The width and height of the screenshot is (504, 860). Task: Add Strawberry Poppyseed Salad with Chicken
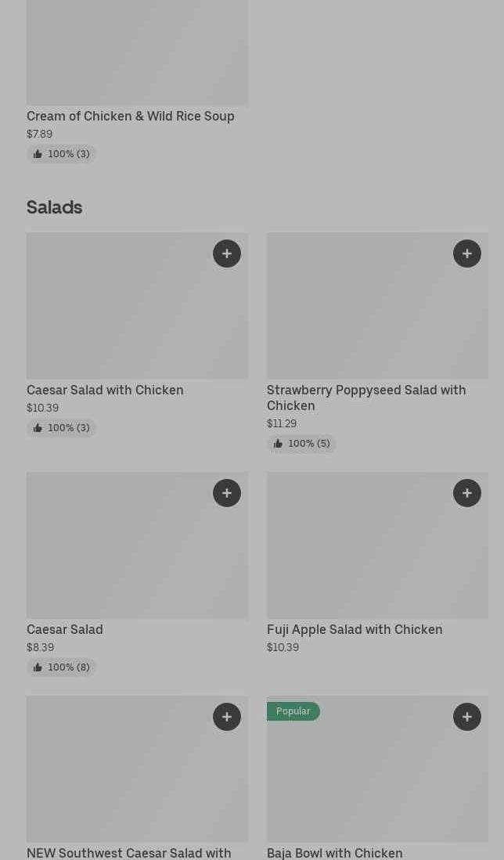point(467,254)
